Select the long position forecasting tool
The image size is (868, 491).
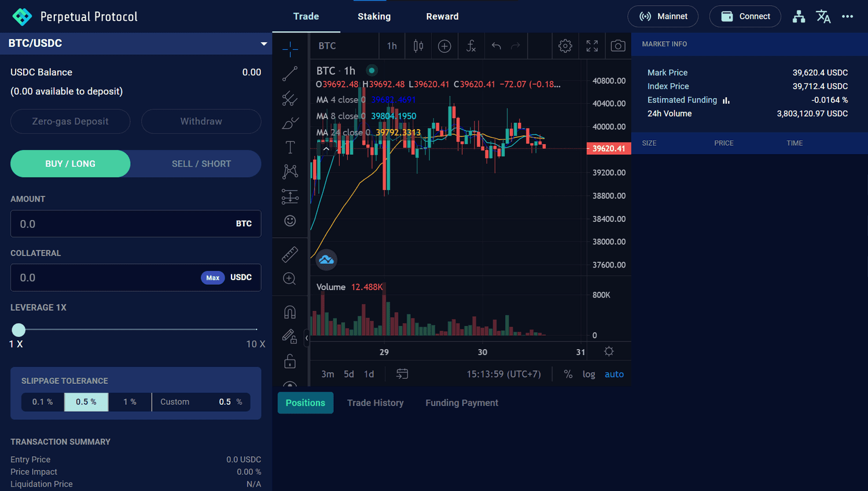click(x=290, y=196)
